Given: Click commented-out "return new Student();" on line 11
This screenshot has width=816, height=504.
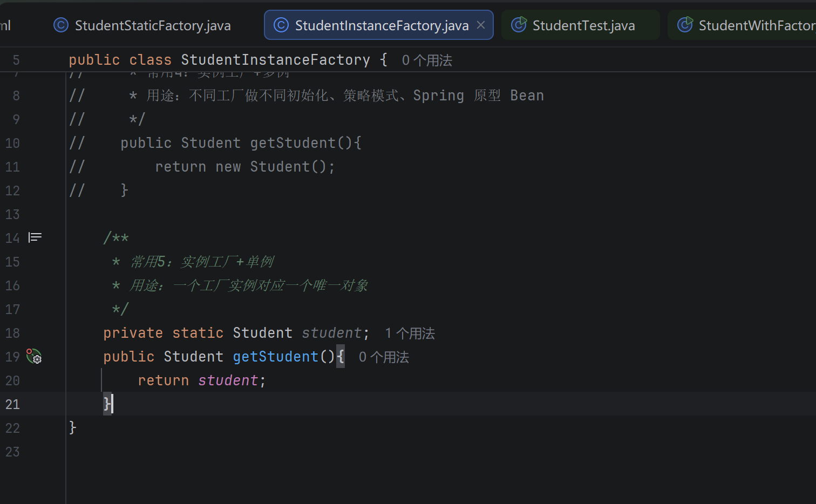Looking at the screenshot, I should (x=245, y=167).
